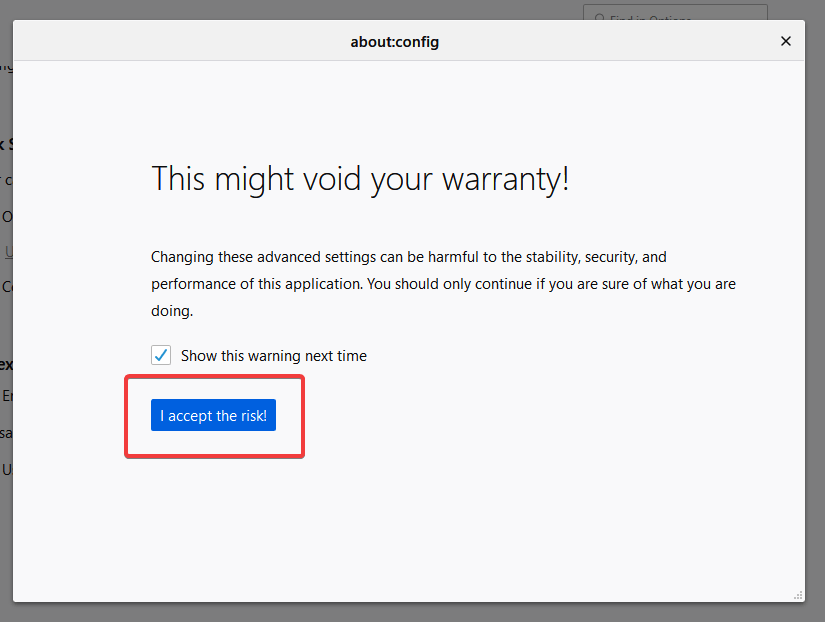
Task: Click the text 'stability, security, and' in the warning
Action: (x=588, y=257)
